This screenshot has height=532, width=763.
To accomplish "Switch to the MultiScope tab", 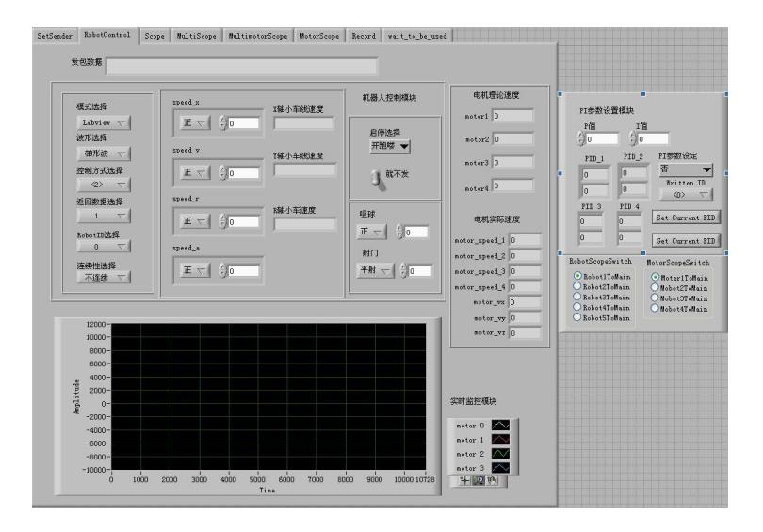I will click(196, 36).
